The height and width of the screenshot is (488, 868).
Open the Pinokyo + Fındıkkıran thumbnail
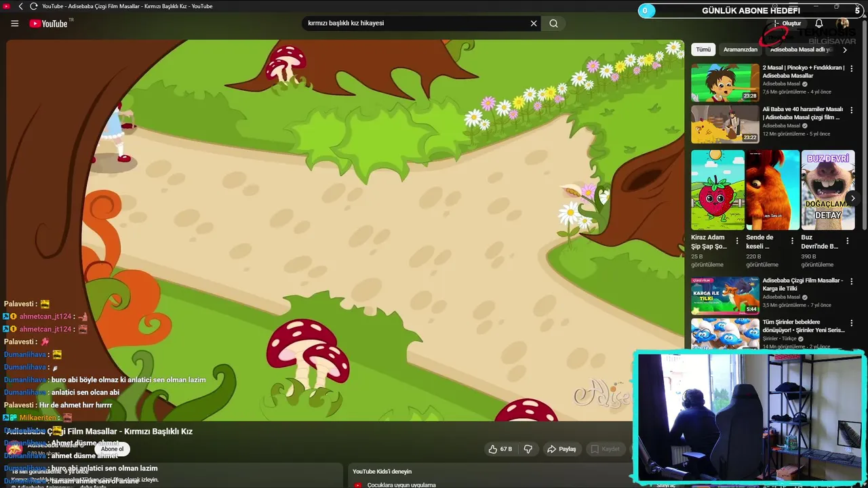[725, 83]
